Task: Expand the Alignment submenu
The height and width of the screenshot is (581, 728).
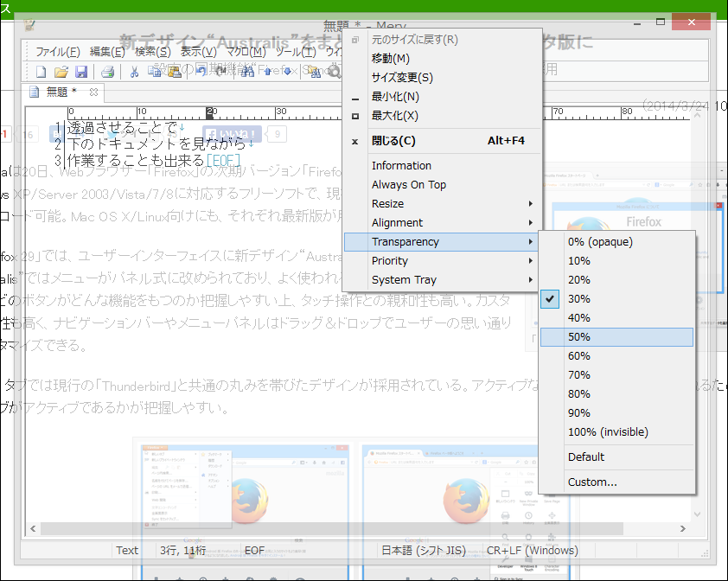Action: (443, 223)
